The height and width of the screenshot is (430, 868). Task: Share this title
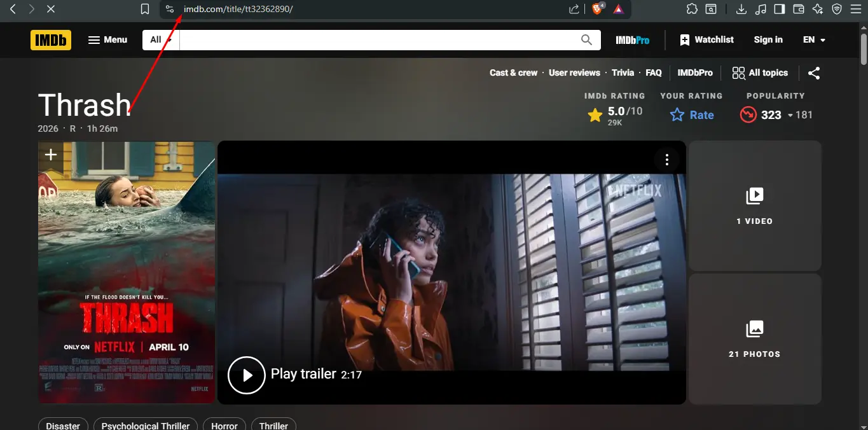click(x=814, y=73)
